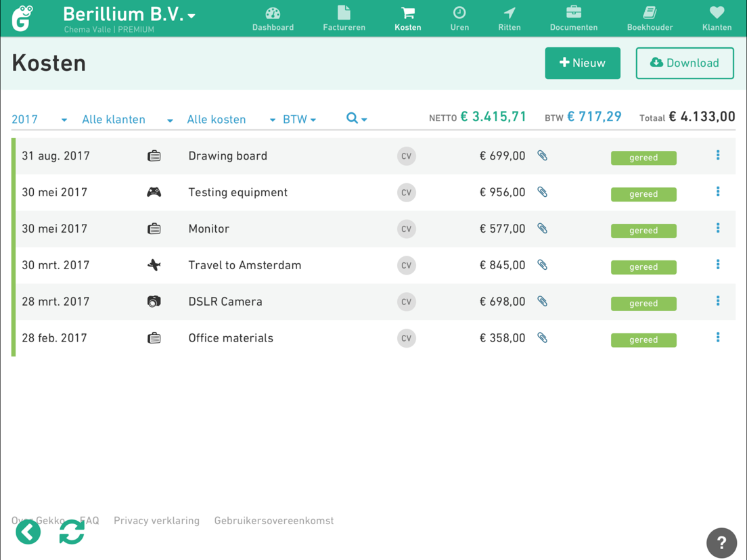
Task: Open the Boekhouder accountant section
Action: click(650, 19)
